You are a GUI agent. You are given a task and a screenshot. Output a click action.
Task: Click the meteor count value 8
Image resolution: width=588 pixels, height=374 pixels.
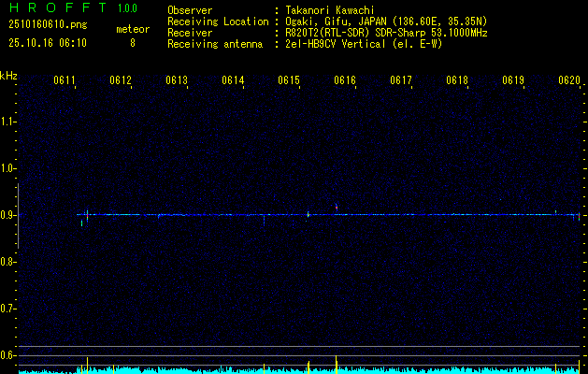point(133,43)
